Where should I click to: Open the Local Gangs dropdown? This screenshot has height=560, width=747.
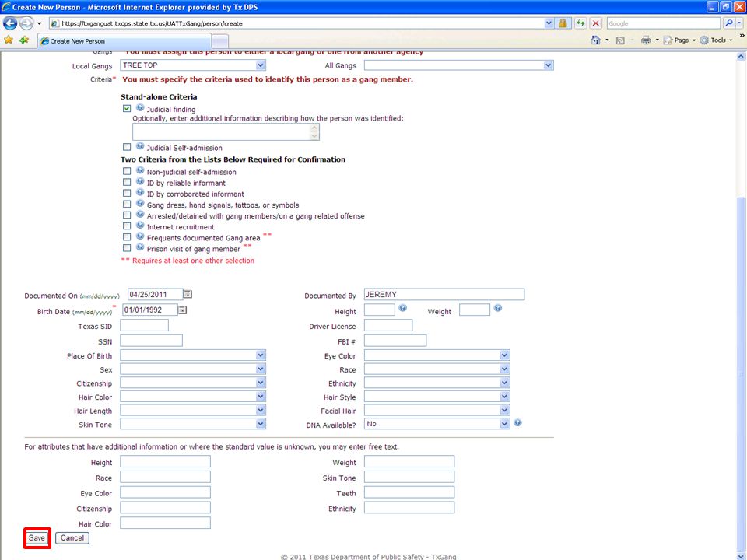193,65
